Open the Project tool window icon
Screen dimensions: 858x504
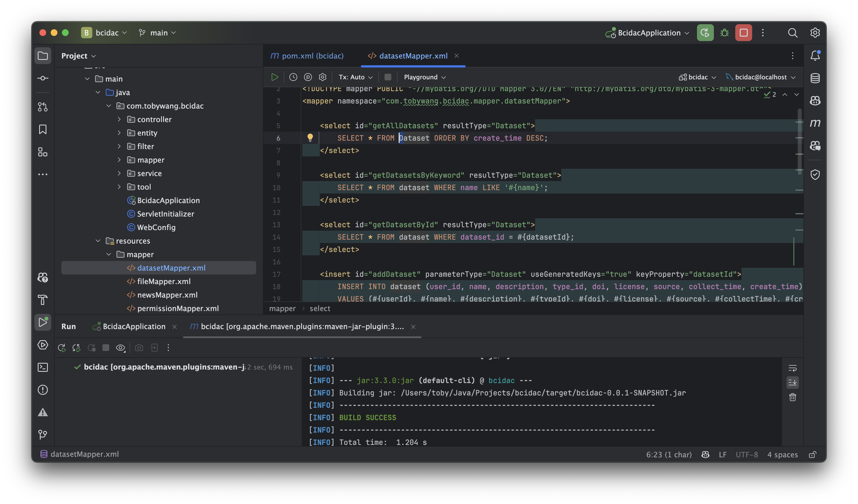[x=43, y=56]
